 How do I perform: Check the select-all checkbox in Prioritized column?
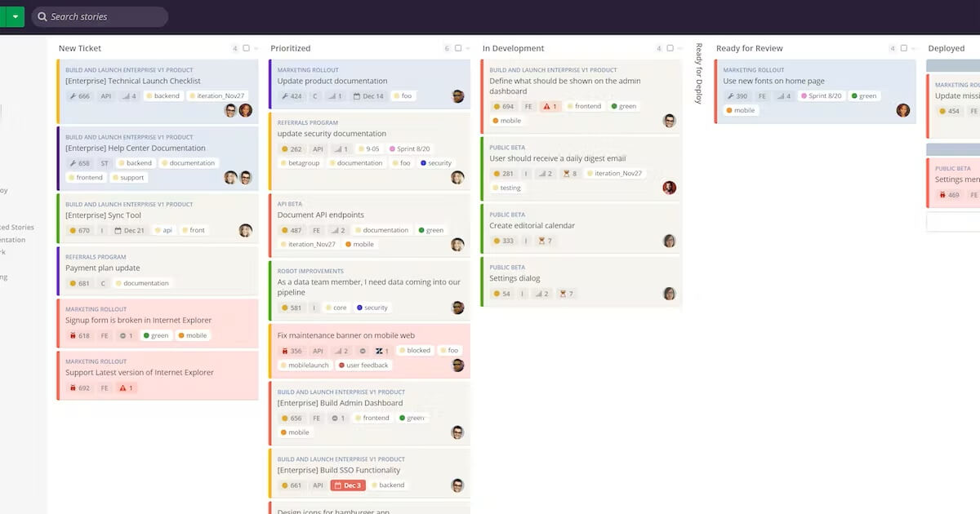457,48
